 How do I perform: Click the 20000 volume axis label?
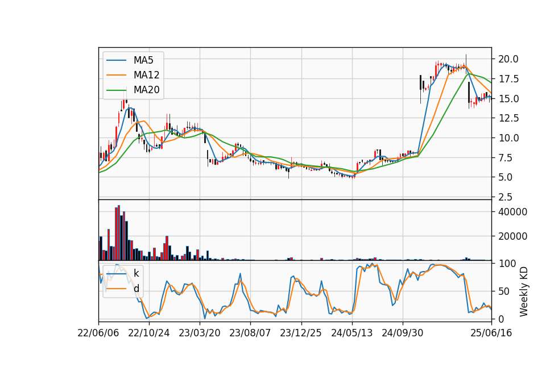(512, 236)
